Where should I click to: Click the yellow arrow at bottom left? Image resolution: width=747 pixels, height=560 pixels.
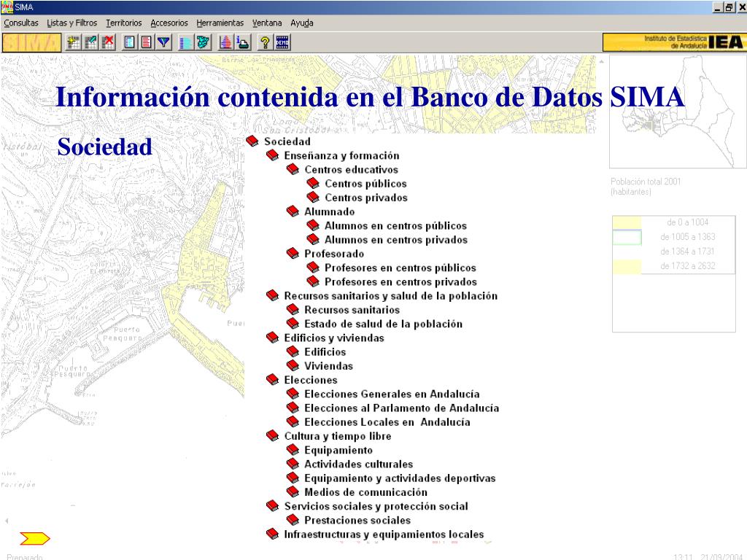(35, 539)
